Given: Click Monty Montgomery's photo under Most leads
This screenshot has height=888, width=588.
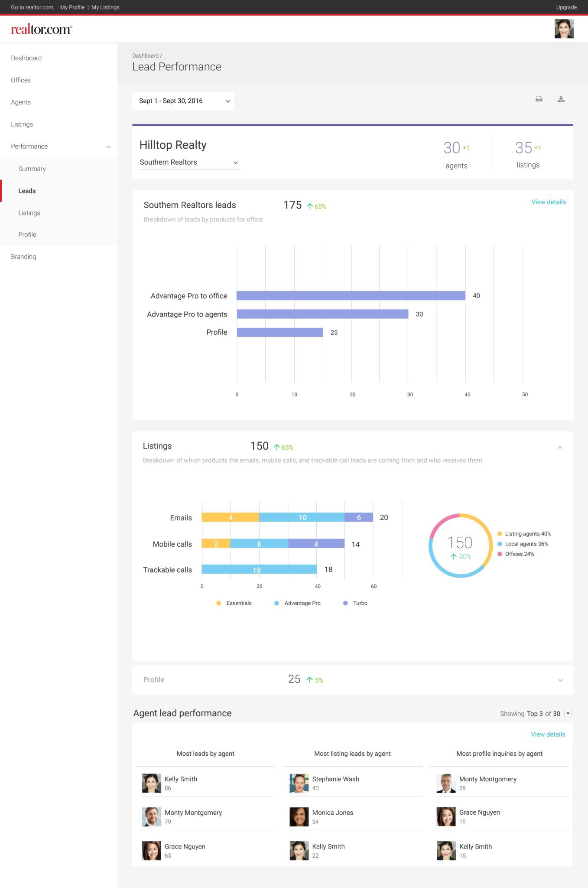Looking at the screenshot, I should coord(152,816).
